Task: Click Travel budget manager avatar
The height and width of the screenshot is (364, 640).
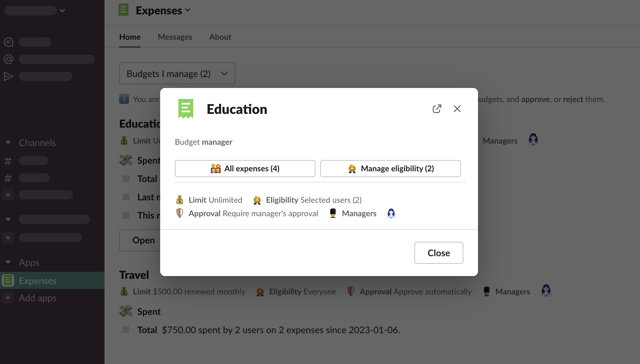Action: coord(546,291)
